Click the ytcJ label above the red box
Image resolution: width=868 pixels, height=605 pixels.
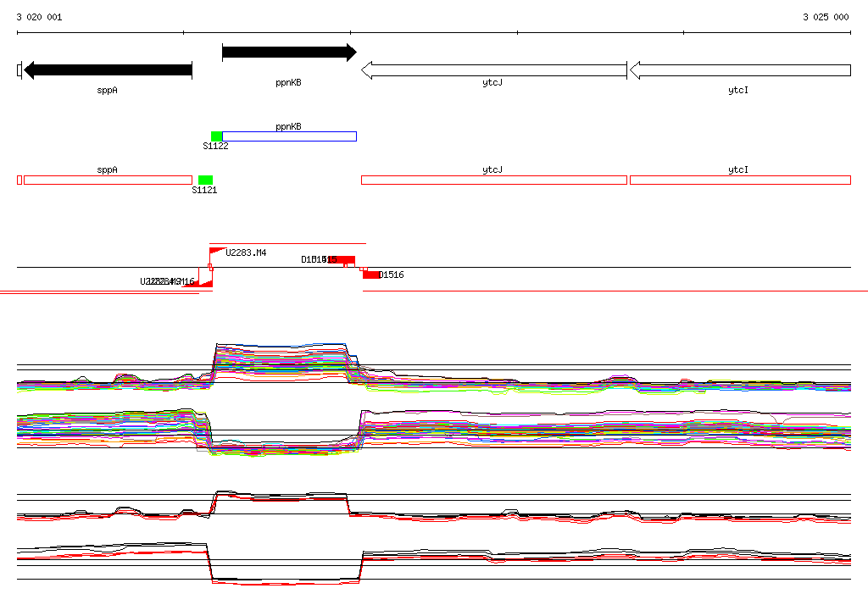(492, 170)
